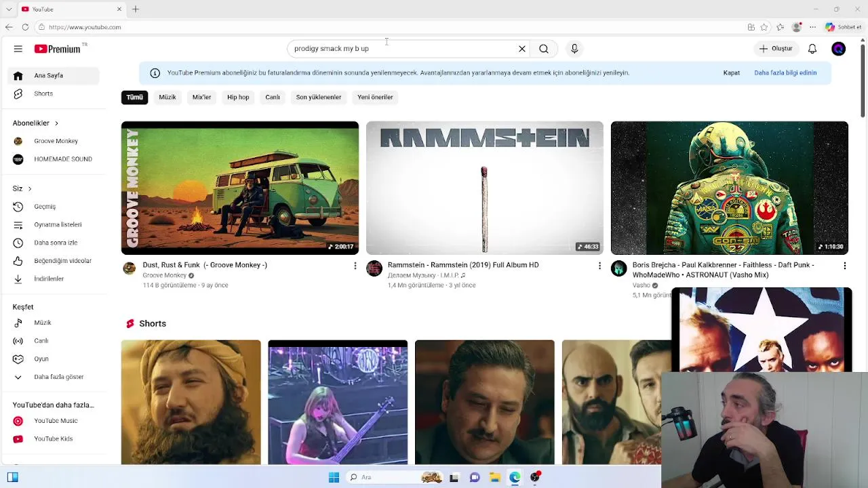Expand the Abonelikler section
This screenshot has width=868, height=488.
pyautogui.click(x=35, y=123)
